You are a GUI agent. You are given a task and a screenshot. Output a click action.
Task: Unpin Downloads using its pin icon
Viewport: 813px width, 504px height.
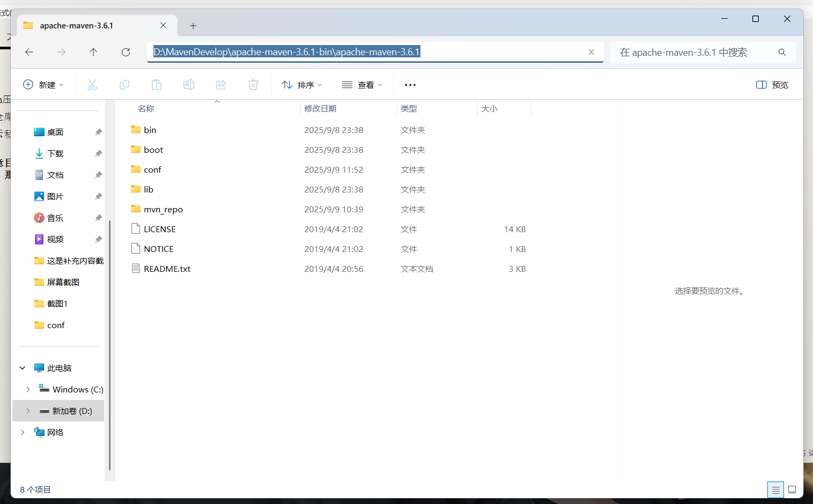(98, 153)
